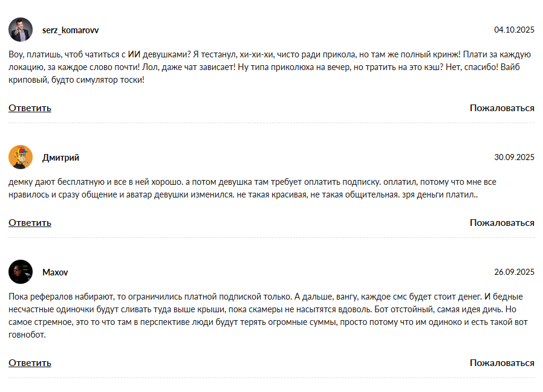Click the 04.10.2025 comment date

click(514, 30)
